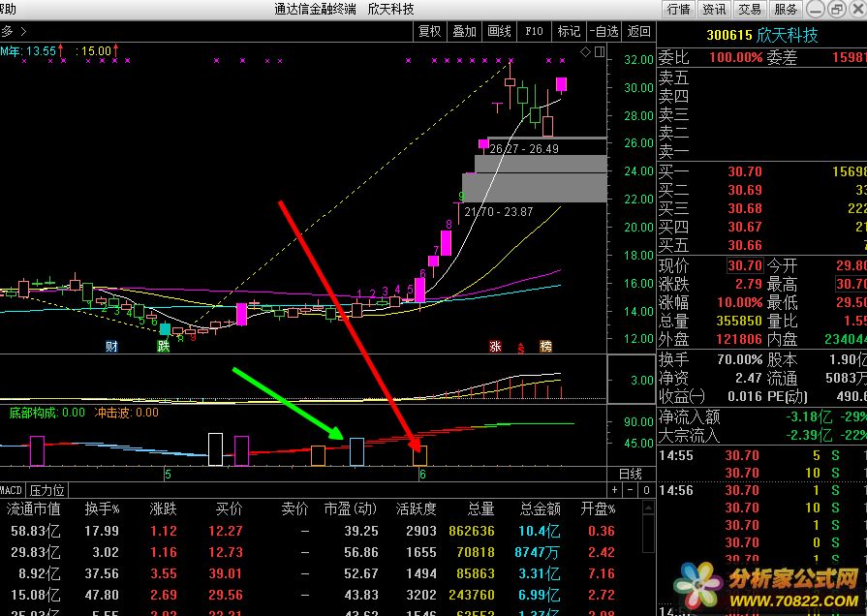This screenshot has width=867, height=616.
Task: Click the 大宗流入 value -2.39亿
Action: pos(810,435)
